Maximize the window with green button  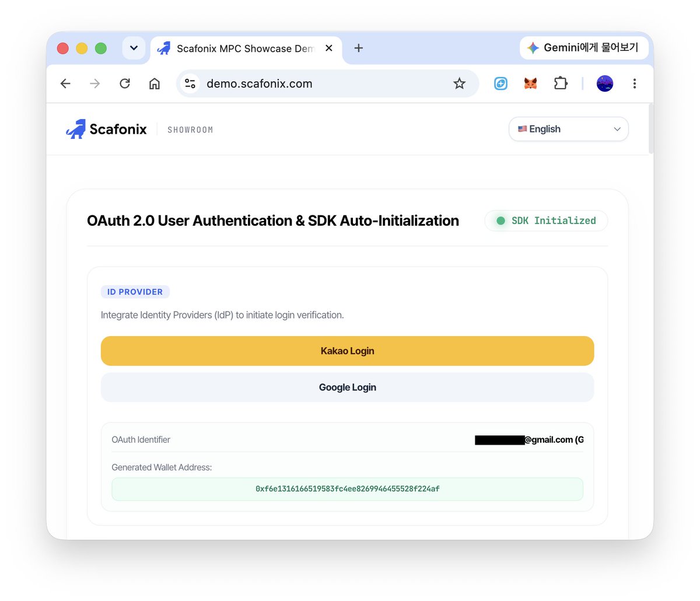[x=101, y=48]
